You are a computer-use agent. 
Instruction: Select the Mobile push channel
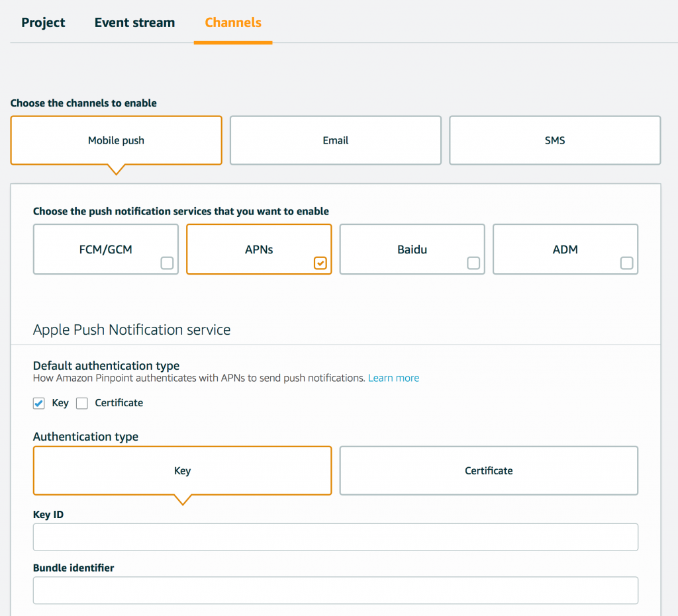[x=117, y=140]
